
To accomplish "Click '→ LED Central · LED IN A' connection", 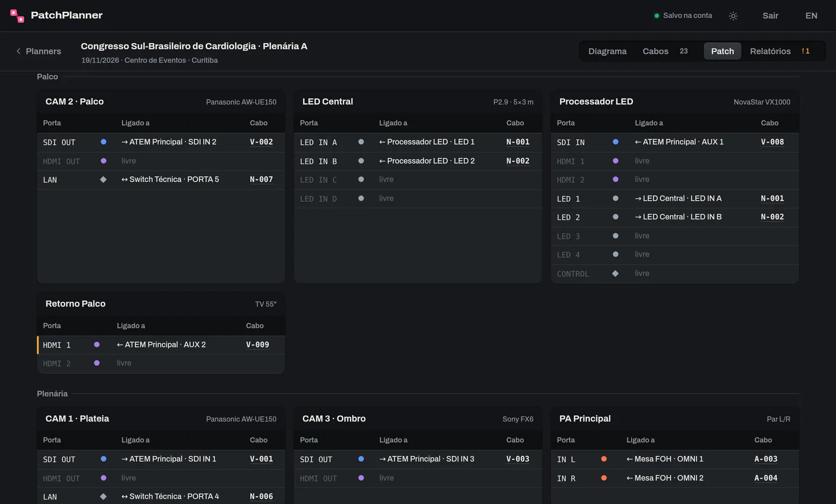I will [x=678, y=198].
